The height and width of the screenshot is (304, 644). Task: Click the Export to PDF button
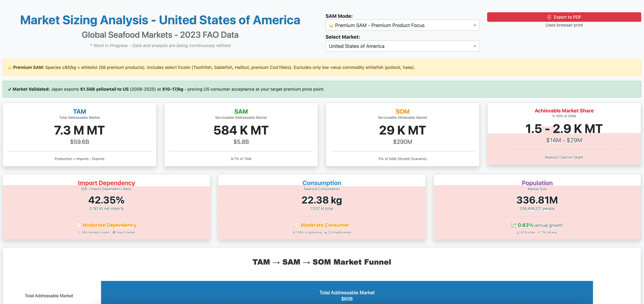[564, 17]
